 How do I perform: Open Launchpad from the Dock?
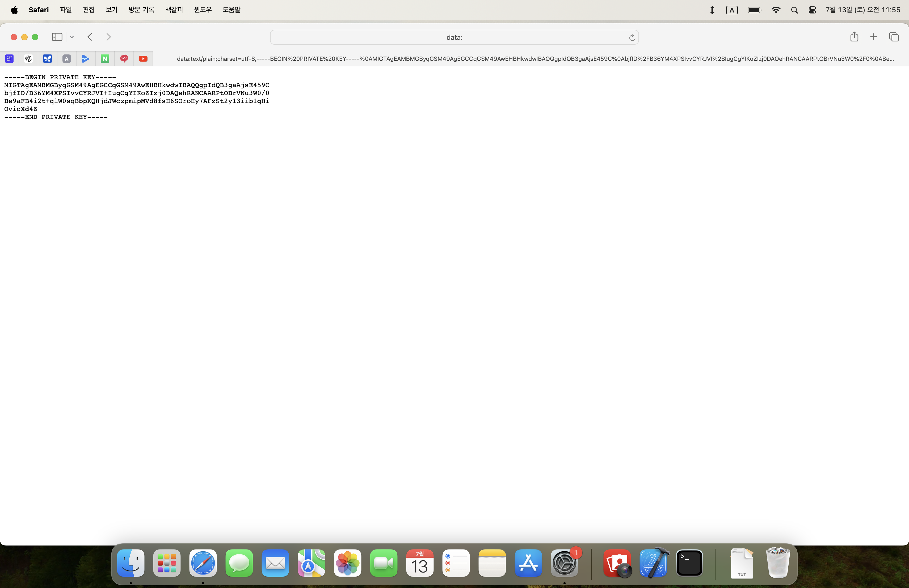coord(167,563)
